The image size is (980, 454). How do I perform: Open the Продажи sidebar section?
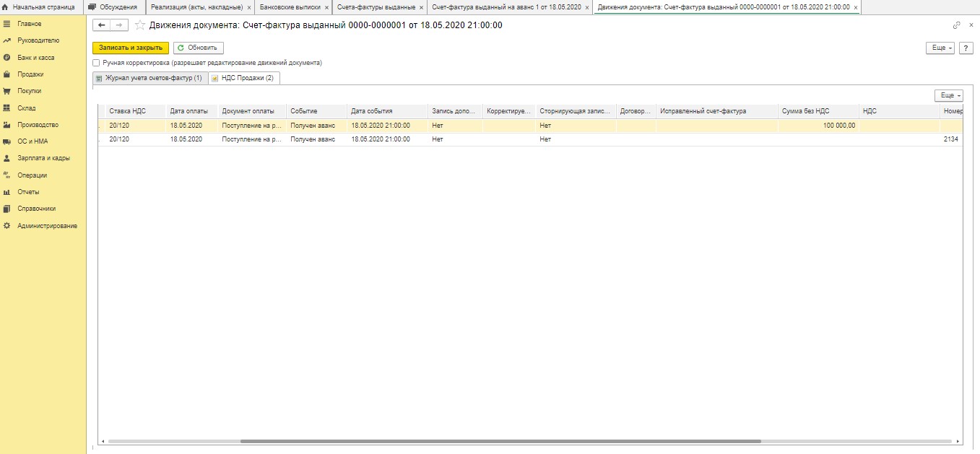point(30,74)
